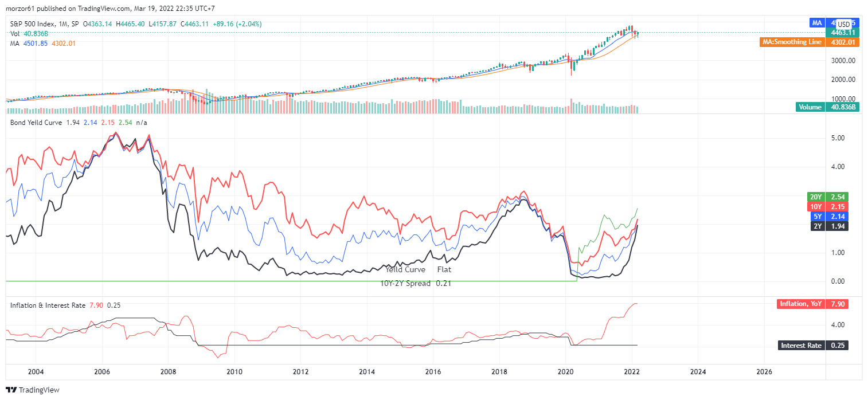Click the red 10Y 2.15 scale label

pyautogui.click(x=827, y=206)
